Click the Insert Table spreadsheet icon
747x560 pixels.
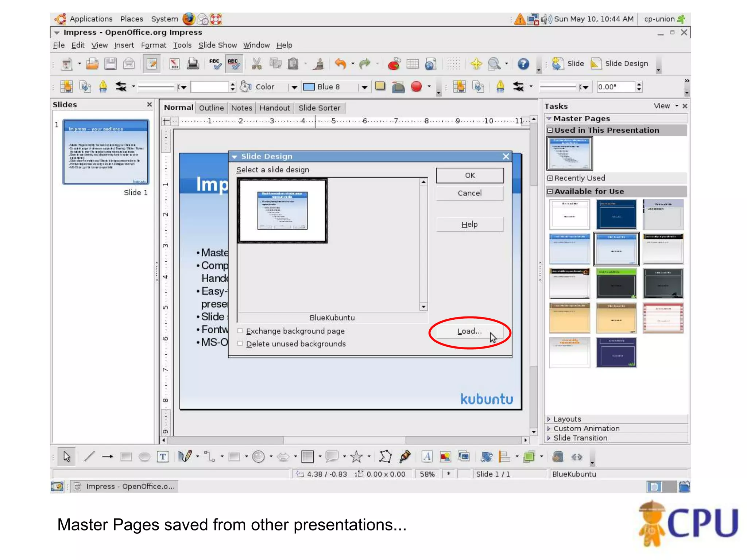click(x=413, y=64)
